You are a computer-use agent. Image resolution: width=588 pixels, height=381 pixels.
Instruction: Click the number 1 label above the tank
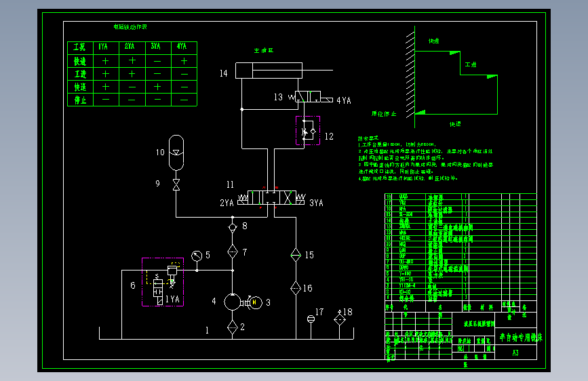coord(207,330)
